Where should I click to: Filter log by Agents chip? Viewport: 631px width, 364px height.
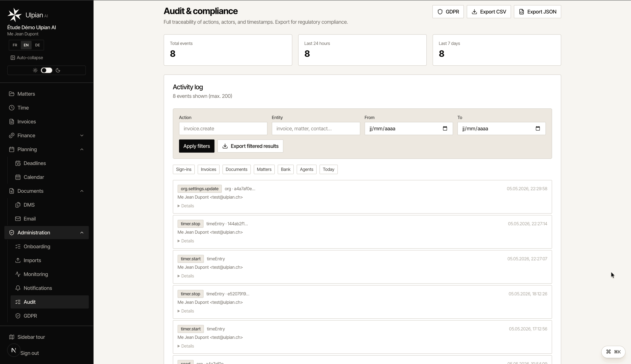(307, 169)
